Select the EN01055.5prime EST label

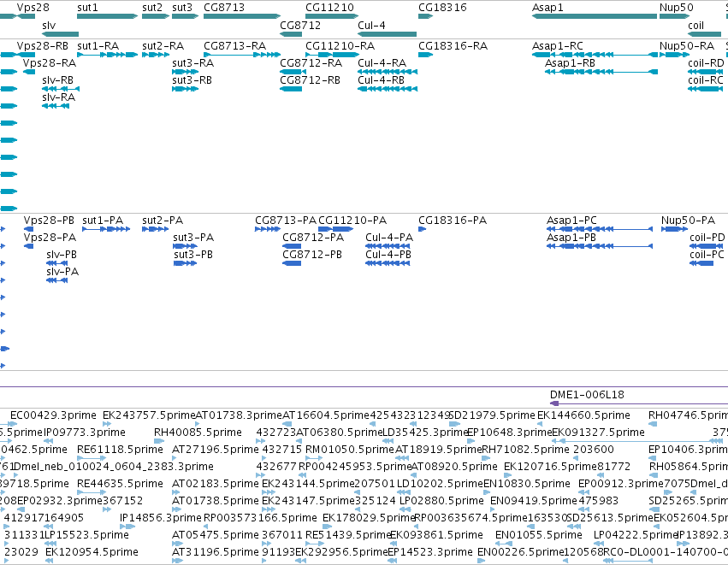(x=539, y=535)
